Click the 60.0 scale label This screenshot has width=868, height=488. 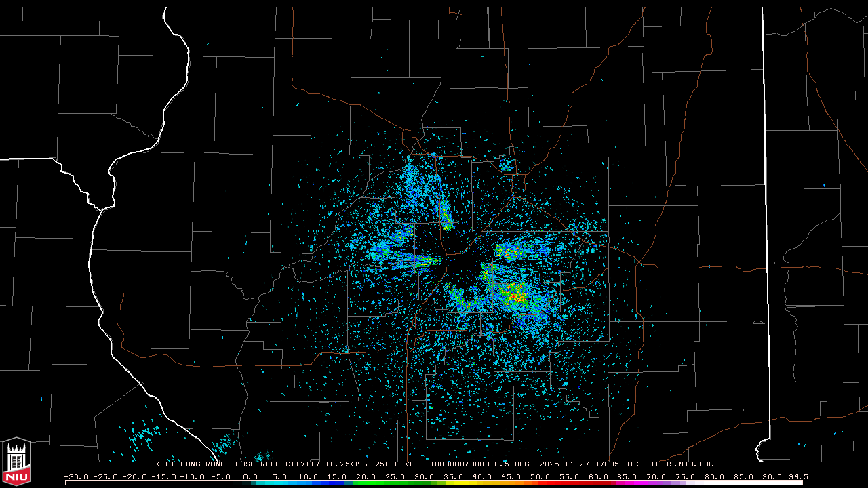pos(599,476)
